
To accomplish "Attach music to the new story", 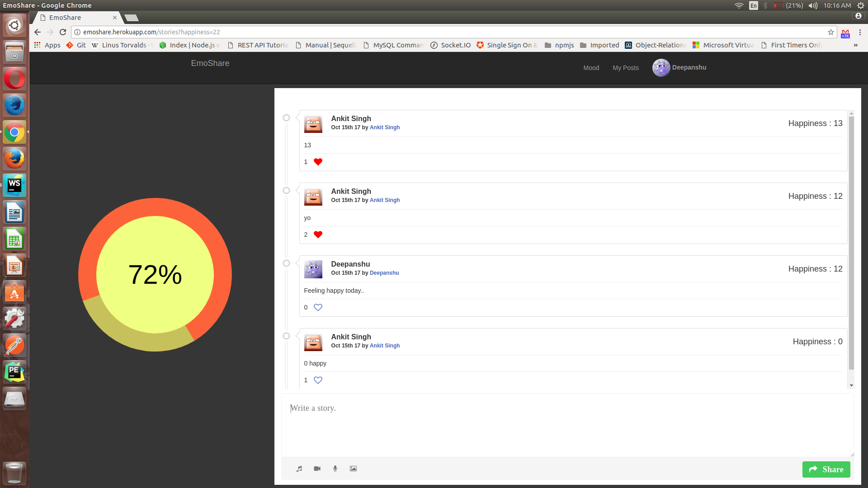I will [x=299, y=469].
